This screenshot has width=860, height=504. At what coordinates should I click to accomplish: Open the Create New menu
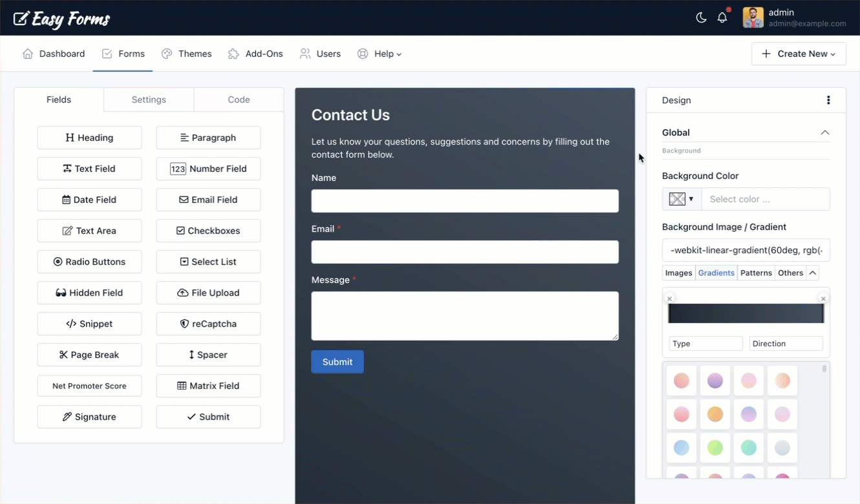tap(799, 54)
